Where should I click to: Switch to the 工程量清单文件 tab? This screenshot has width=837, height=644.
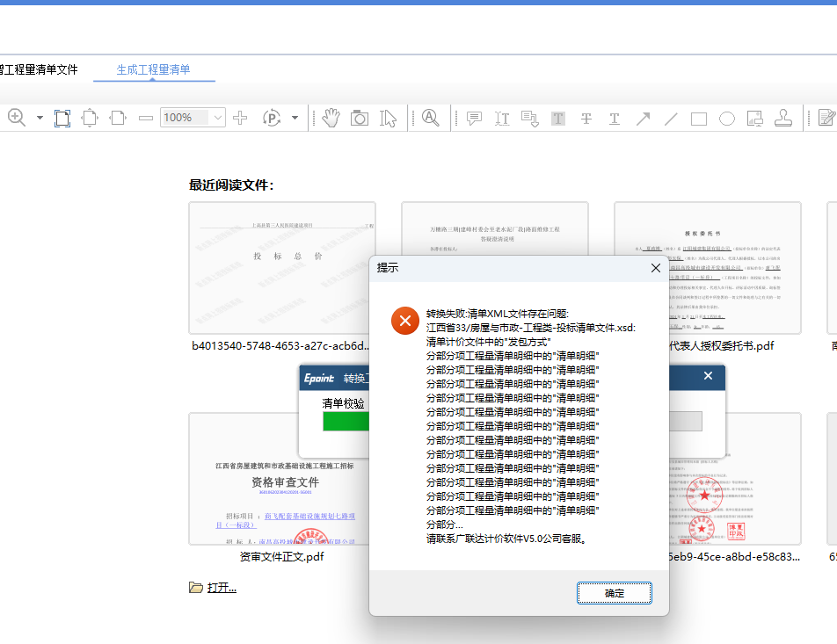click(39, 69)
